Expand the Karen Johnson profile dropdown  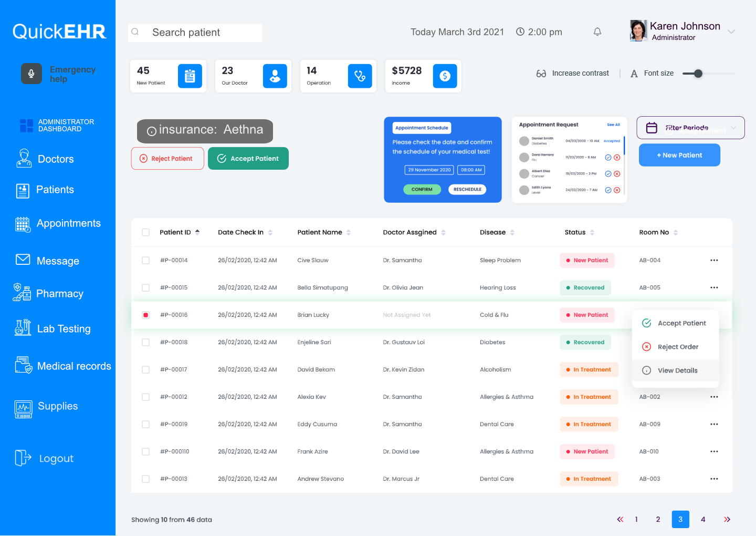coord(731,32)
